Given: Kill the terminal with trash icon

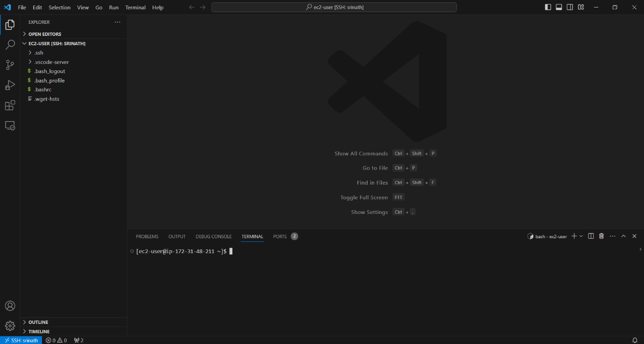Looking at the screenshot, I should tap(602, 236).
